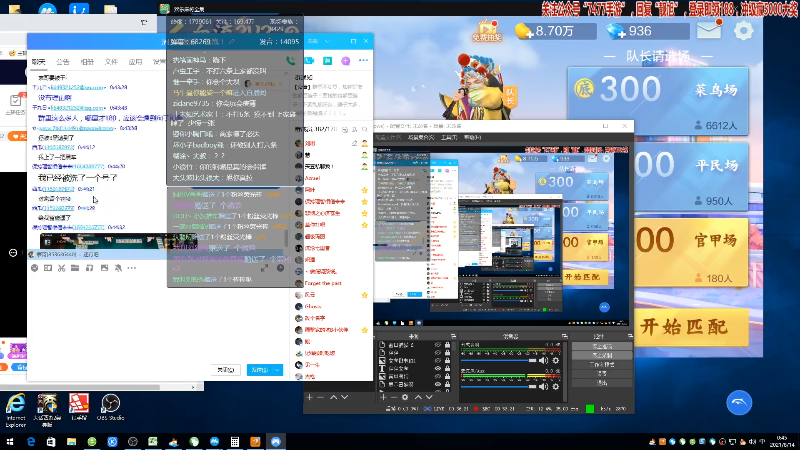
Task: Add a source with the OBS plus icon
Action: pos(383,397)
